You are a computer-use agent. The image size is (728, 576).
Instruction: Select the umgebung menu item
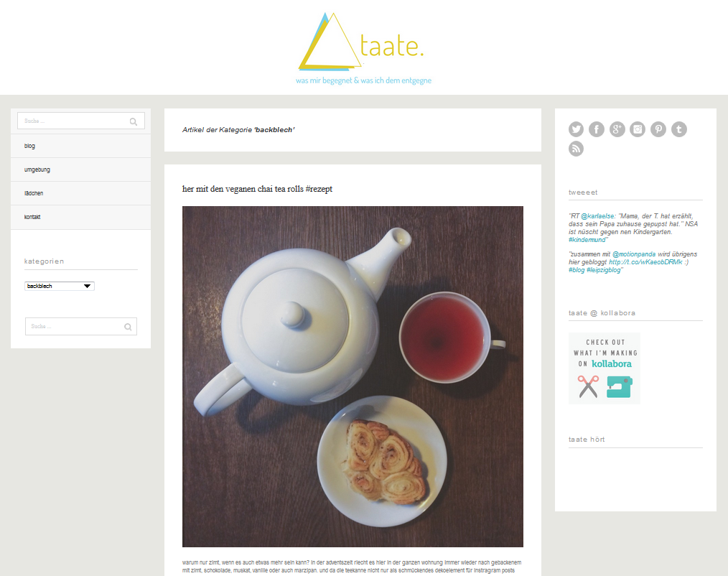click(x=81, y=169)
